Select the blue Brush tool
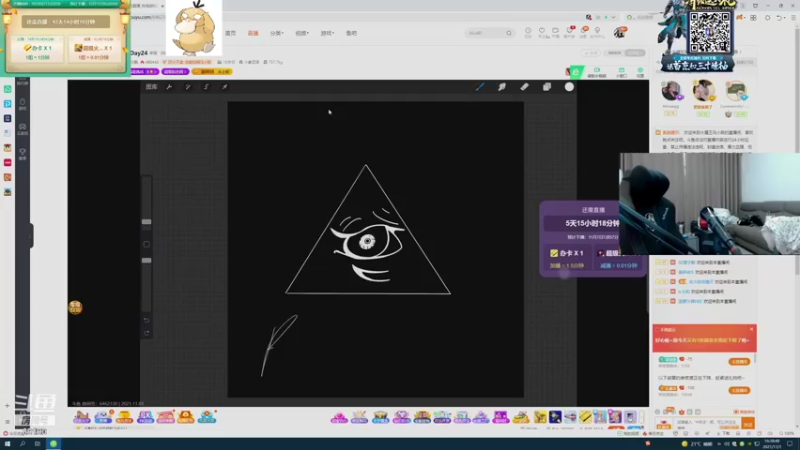Viewport: 800px width, 450px height. [480, 87]
